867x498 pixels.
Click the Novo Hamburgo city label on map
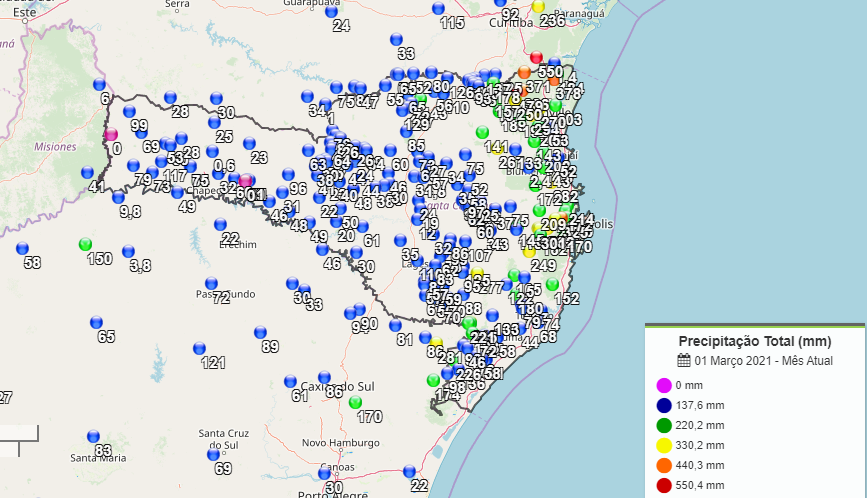click(x=340, y=443)
